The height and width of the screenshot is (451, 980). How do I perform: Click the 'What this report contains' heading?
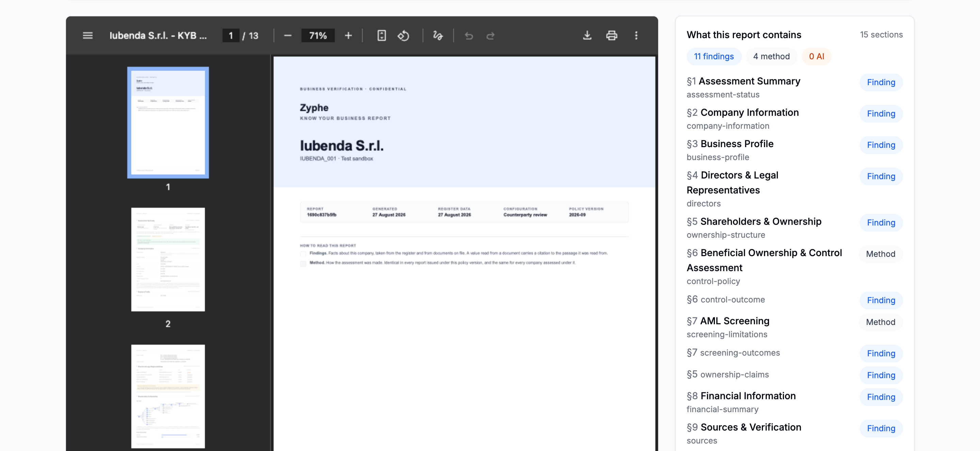744,35
